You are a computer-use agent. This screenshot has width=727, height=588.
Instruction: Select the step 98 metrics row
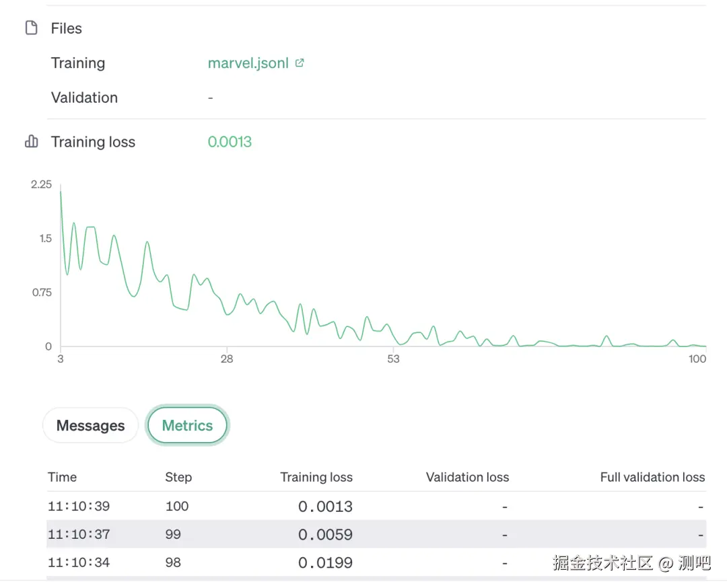376,562
